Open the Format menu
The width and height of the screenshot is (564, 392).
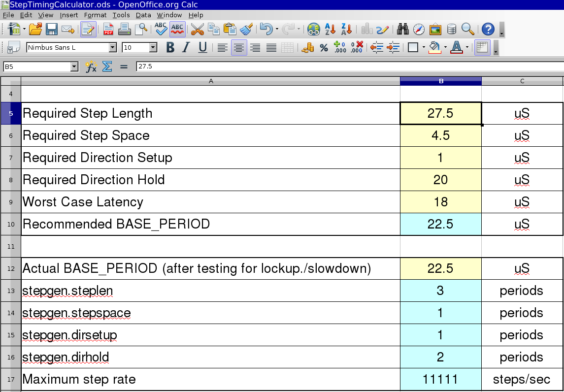[96, 15]
